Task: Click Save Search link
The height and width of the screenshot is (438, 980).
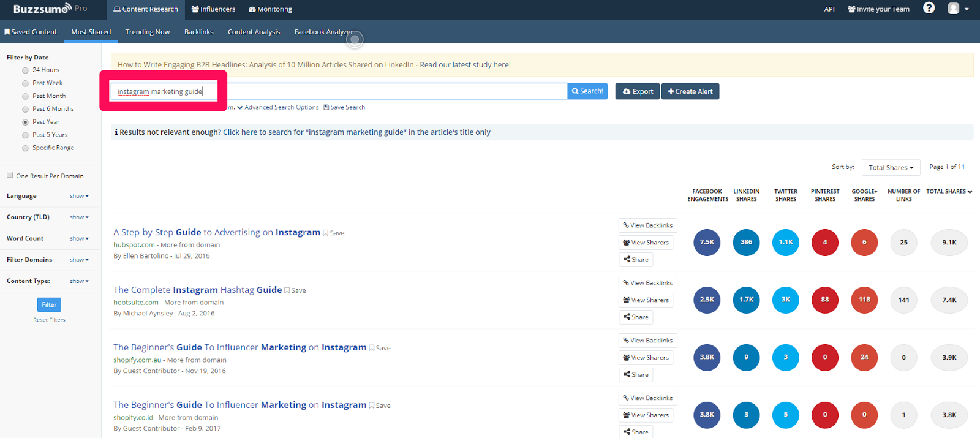Action: (344, 107)
